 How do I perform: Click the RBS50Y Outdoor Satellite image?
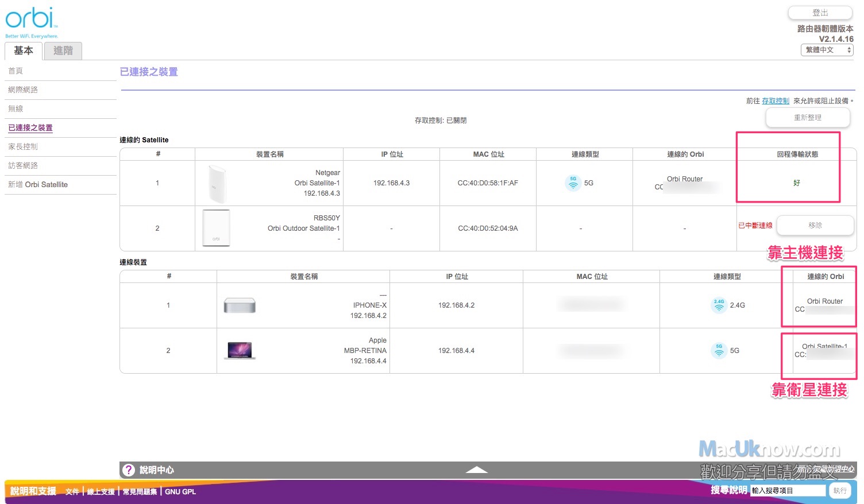(216, 228)
